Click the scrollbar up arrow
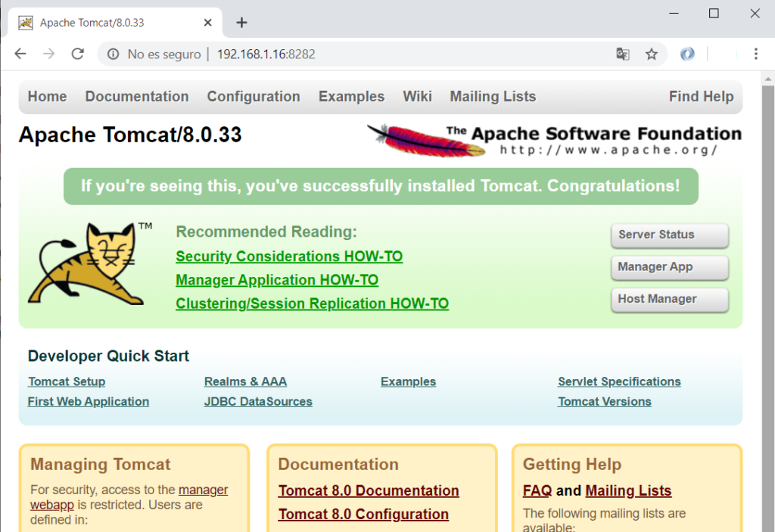Screen dimensions: 775x532 (x=767, y=79)
